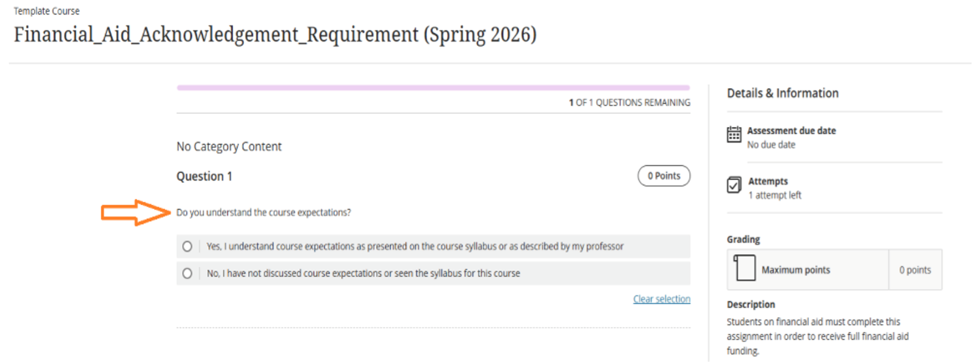The width and height of the screenshot is (980, 364).
Task: Select the Question 1 heading
Action: 204,176
